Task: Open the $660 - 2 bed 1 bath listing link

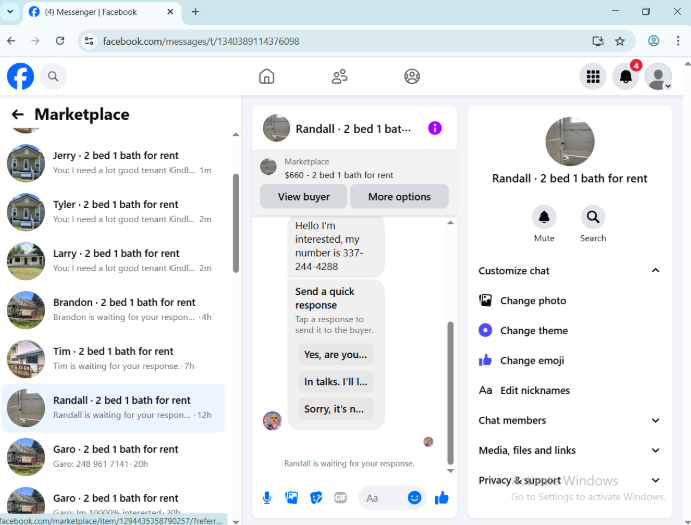Action: pyautogui.click(x=338, y=175)
